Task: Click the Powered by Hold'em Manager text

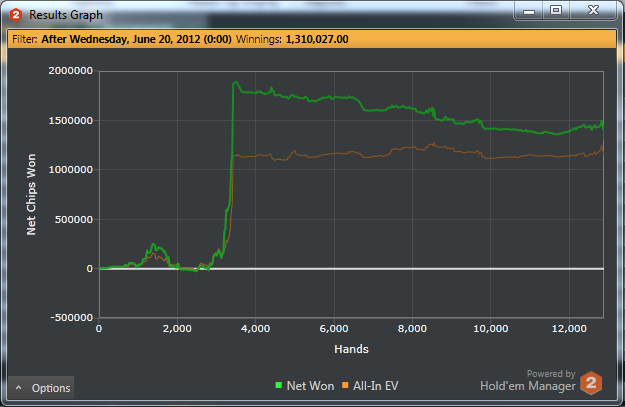Action: (x=528, y=380)
